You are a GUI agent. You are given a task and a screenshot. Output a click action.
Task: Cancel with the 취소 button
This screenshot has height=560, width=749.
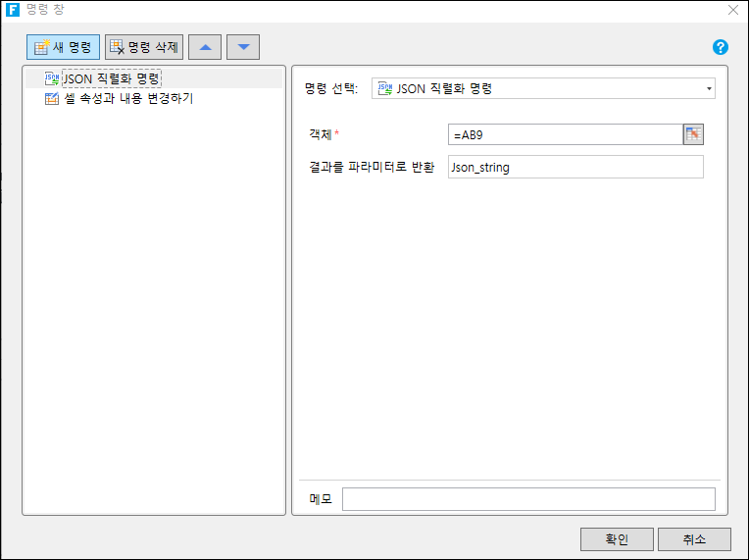[694, 539]
